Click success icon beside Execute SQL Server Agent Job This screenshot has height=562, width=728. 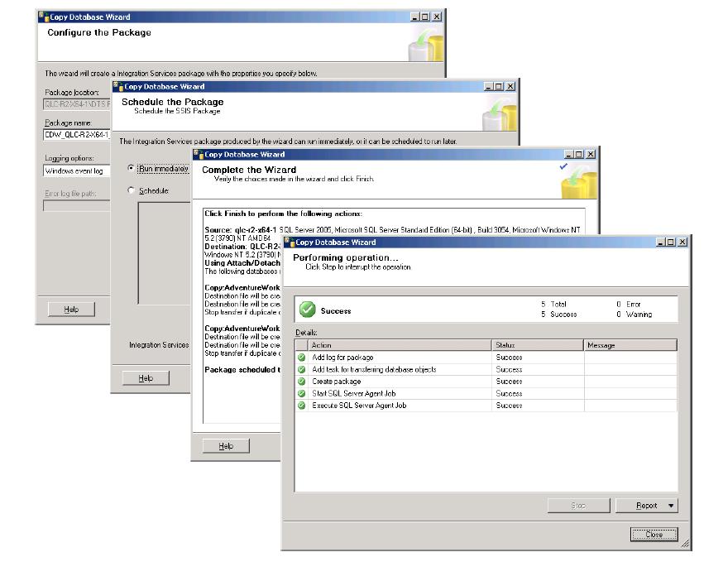302,406
